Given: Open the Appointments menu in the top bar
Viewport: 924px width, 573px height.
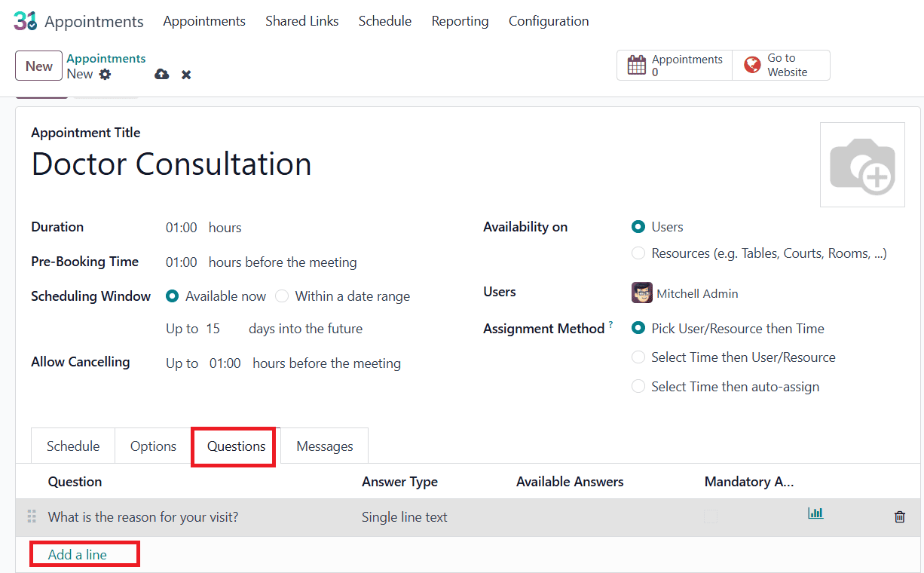Looking at the screenshot, I should tap(204, 21).
